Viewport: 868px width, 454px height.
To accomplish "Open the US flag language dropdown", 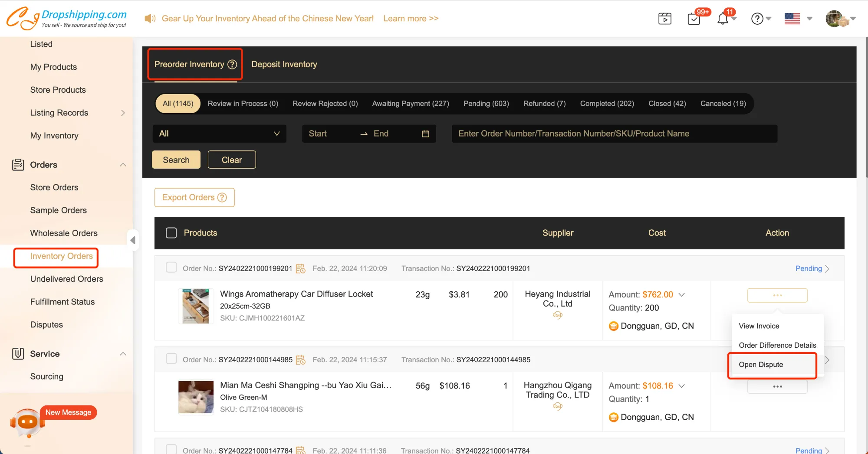I will [798, 19].
